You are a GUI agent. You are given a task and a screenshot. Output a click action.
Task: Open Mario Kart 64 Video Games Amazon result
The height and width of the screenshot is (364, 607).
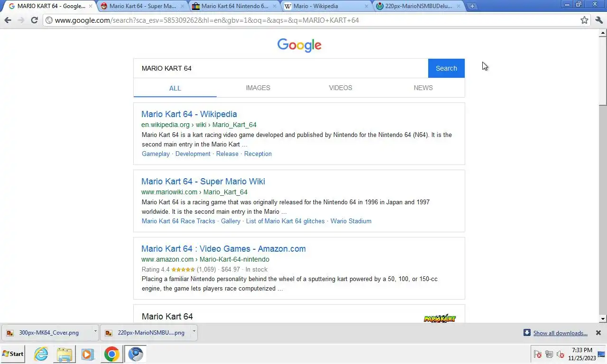tap(223, 249)
